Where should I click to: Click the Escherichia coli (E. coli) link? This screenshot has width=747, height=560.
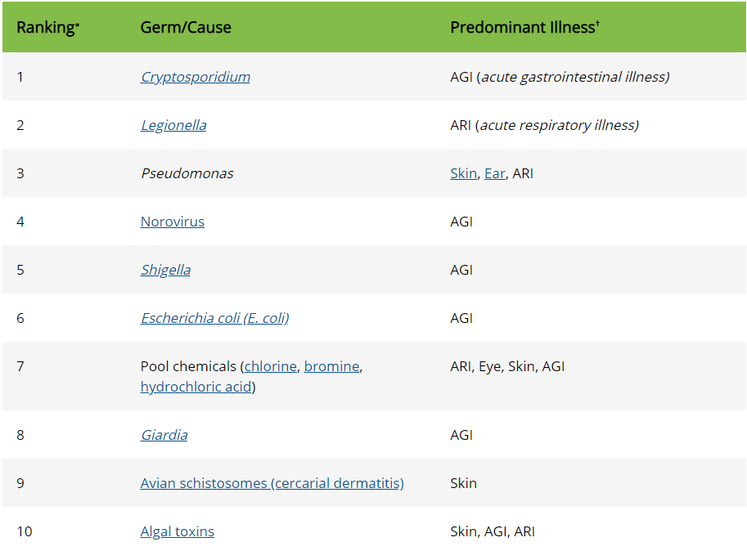pos(214,318)
